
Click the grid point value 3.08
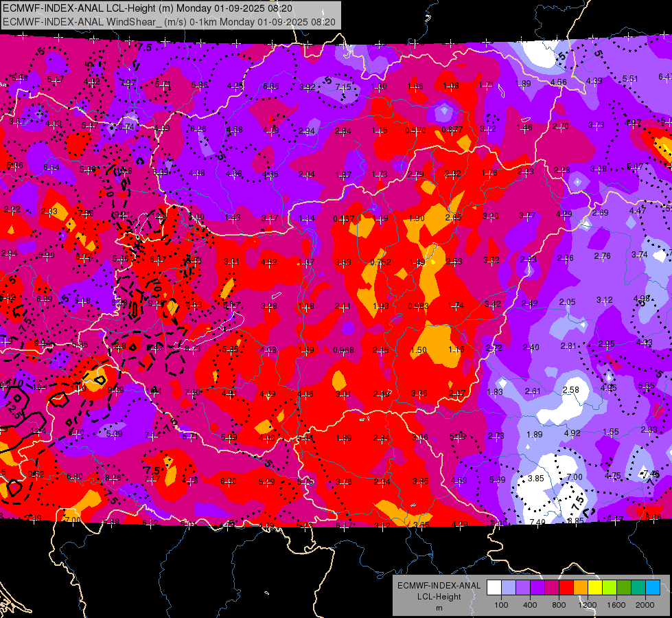coord(599,168)
